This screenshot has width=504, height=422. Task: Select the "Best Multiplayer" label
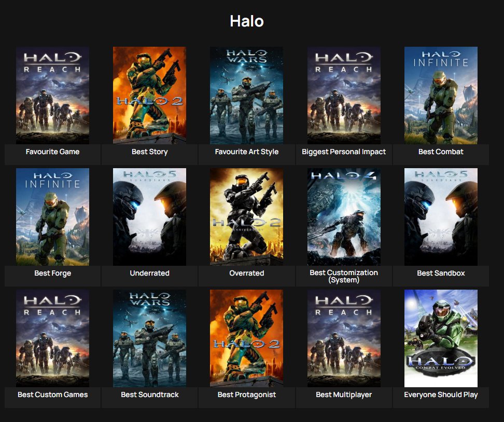344,394
